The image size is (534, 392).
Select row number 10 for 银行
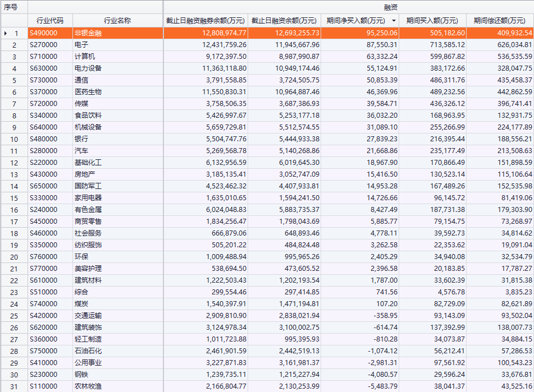[x=14, y=139]
